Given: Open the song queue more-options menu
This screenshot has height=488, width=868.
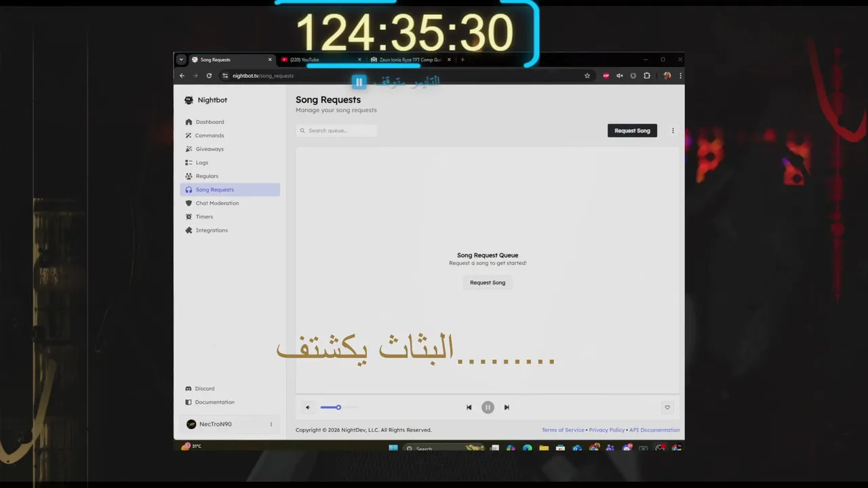Looking at the screenshot, I should click(x=673, y=131).
